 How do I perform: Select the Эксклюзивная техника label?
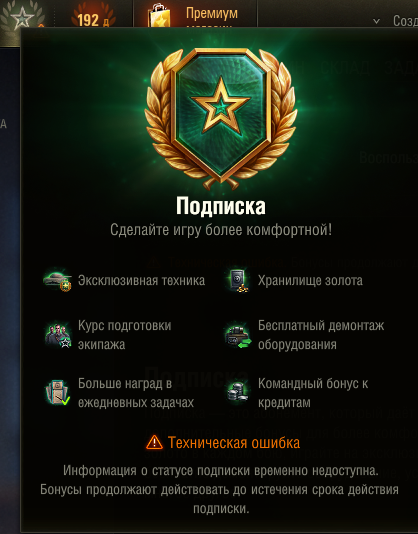(x=141, y=281)
